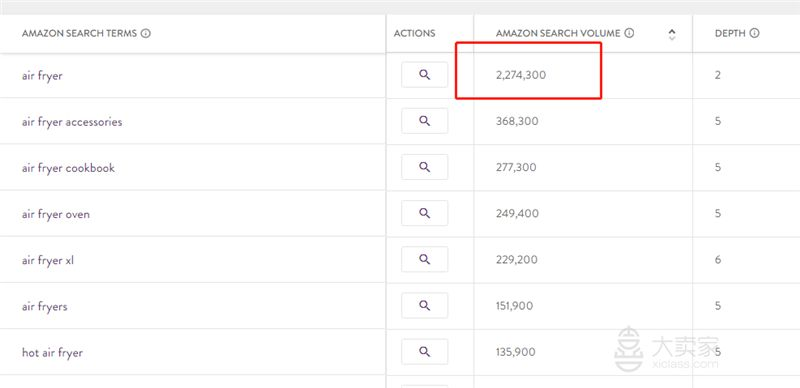Select the 'air fryers' search term
This screenshot has width=800, height=388.
point(45,306)
